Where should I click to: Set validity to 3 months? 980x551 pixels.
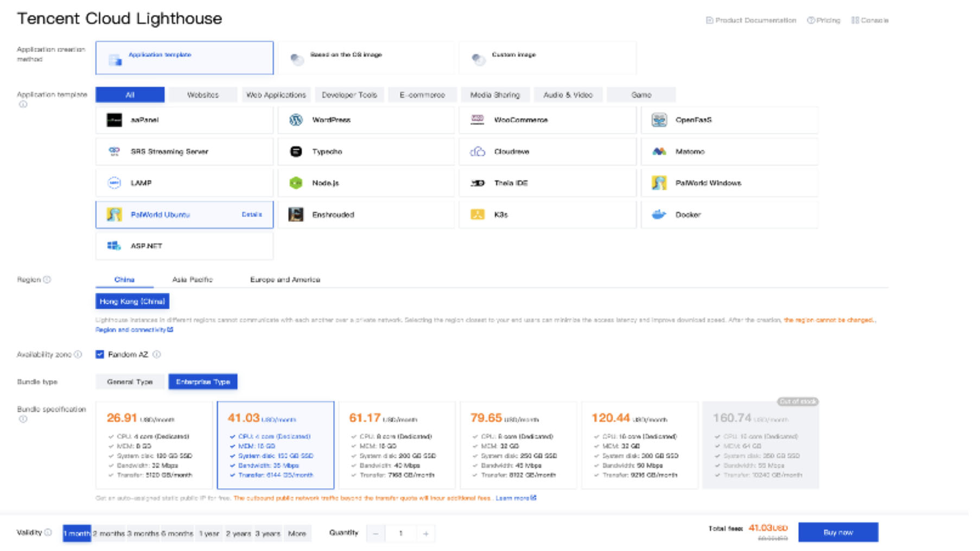[x=143, y=533]
